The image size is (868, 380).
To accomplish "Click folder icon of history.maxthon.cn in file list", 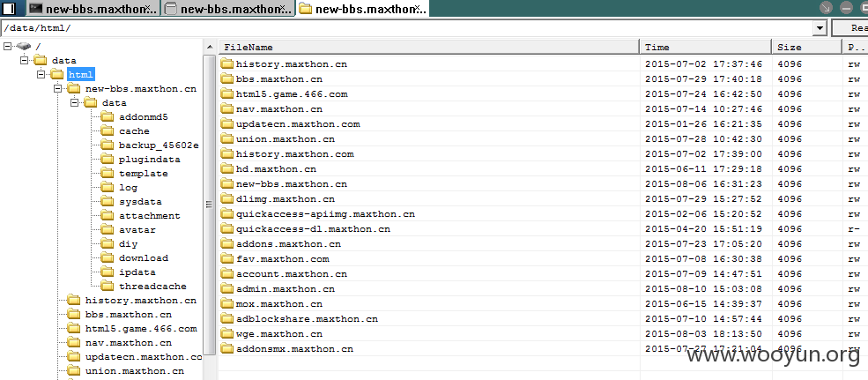I will click(x=227, y=63).
